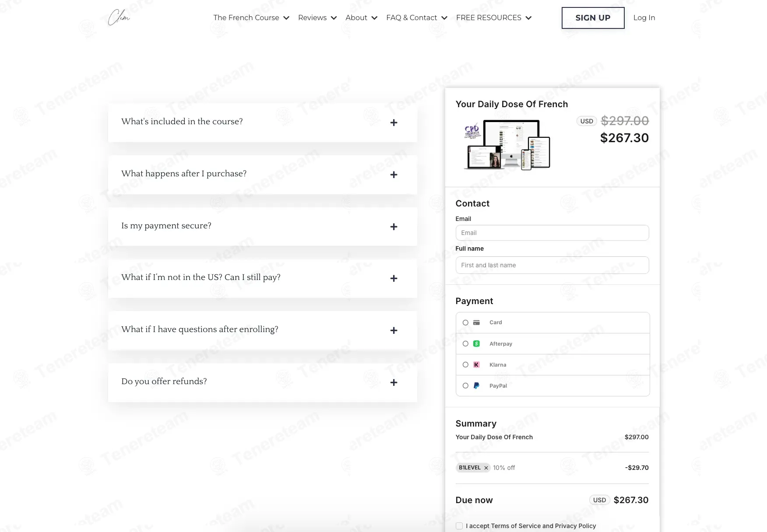Focus the Email input field
This screenshot has width=767, height=532.
(x=552, y=233)
